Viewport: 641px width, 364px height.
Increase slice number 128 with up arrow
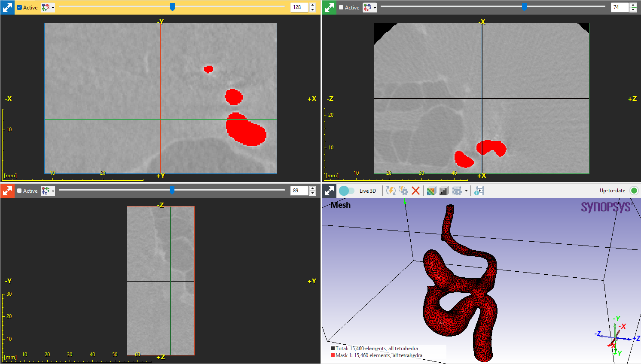click(312, 5)
